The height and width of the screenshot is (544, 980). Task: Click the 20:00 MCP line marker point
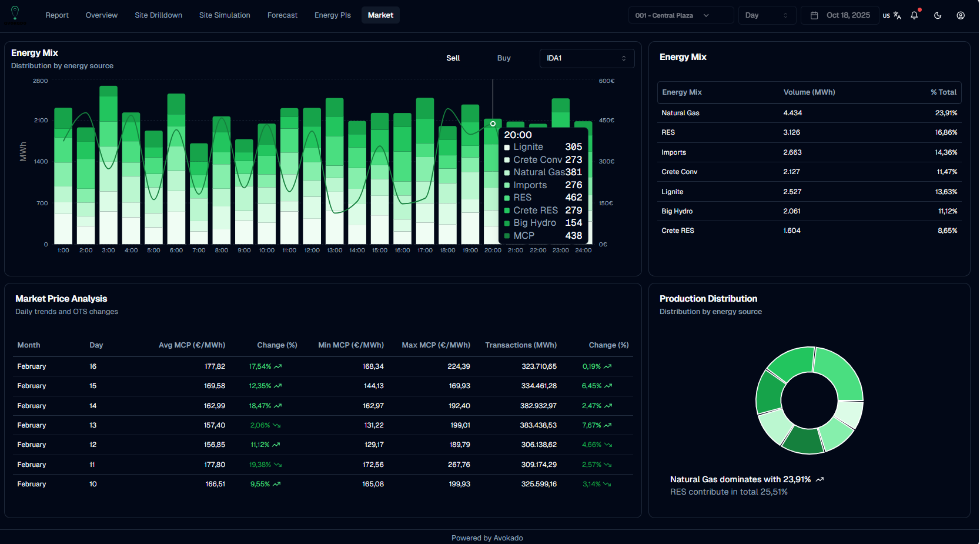tap(493, 124)
